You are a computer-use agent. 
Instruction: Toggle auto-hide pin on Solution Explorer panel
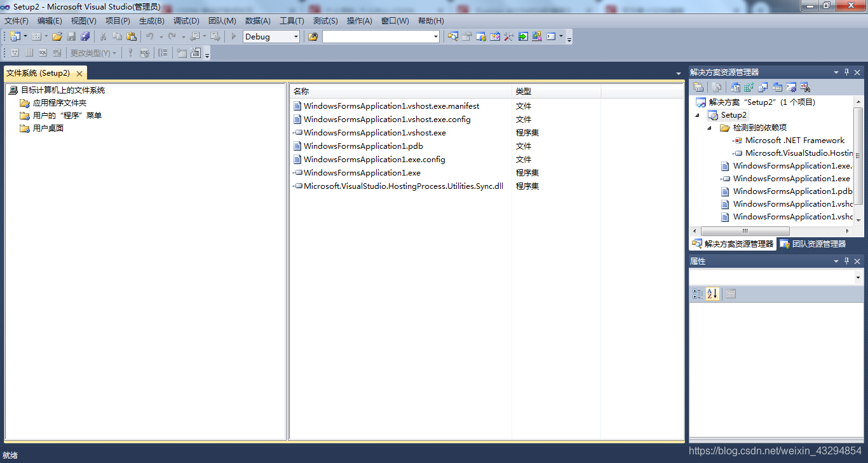click(x=846, y=73)
